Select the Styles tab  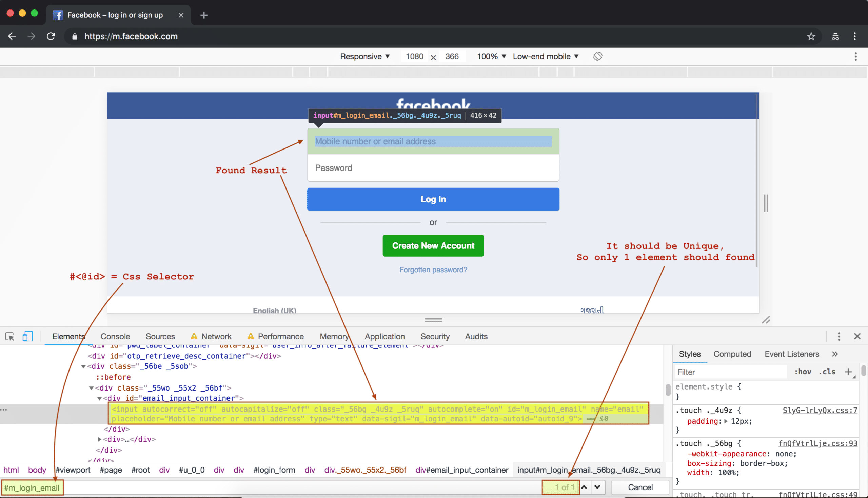pos(689,354)
